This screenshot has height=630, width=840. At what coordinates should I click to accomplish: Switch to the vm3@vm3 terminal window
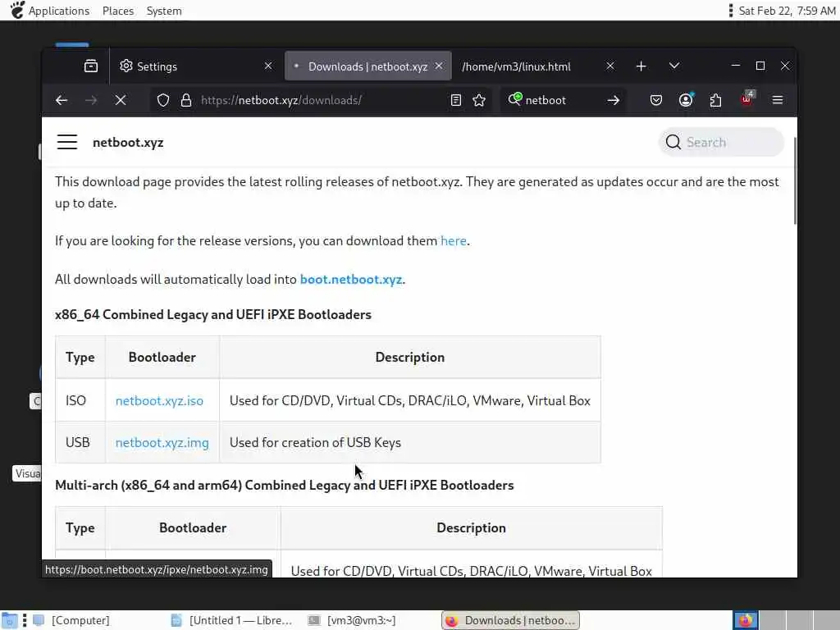352,620
